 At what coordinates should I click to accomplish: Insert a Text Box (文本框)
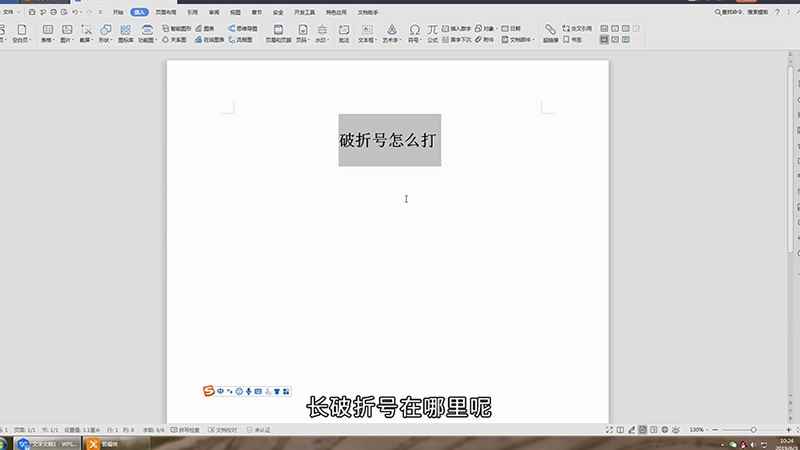[x=367, y=30]
